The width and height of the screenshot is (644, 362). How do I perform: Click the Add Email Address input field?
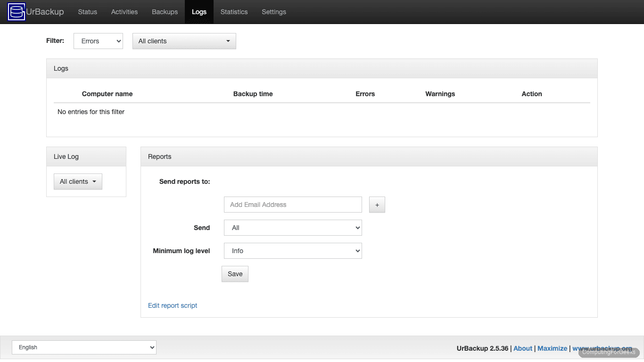tap(292, 205)
